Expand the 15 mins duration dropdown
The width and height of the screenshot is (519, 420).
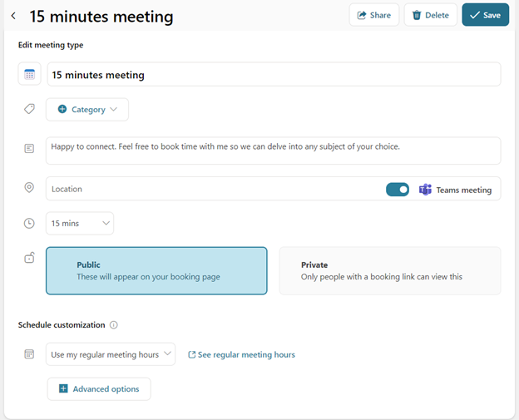point(80,224)
